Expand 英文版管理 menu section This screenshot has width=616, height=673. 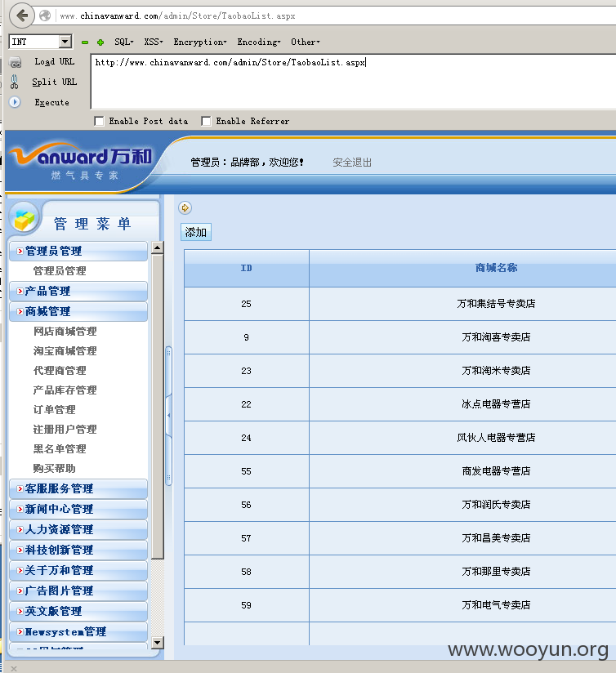click(78, 611)
